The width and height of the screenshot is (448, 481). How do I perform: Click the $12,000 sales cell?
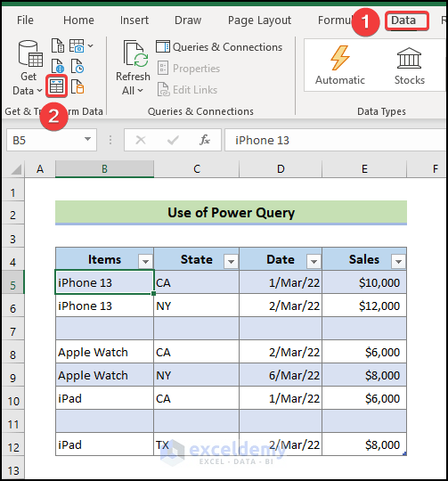coord(364,306)
